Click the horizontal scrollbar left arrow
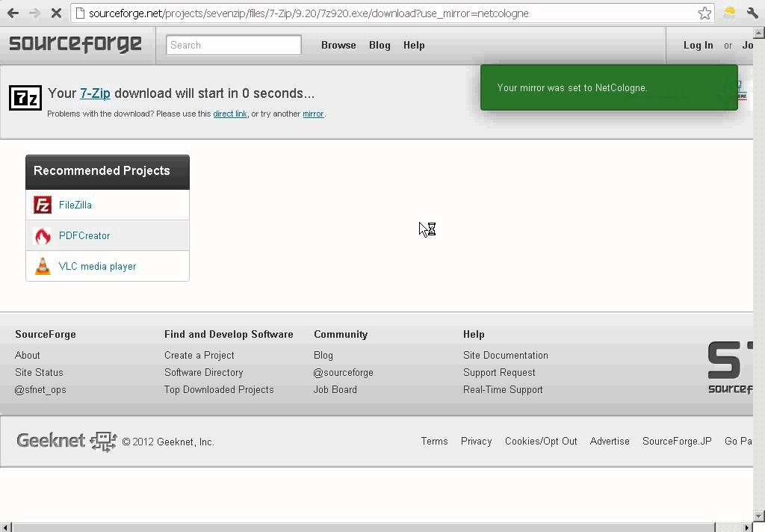 pyautogui.click(x=5, y=527)
